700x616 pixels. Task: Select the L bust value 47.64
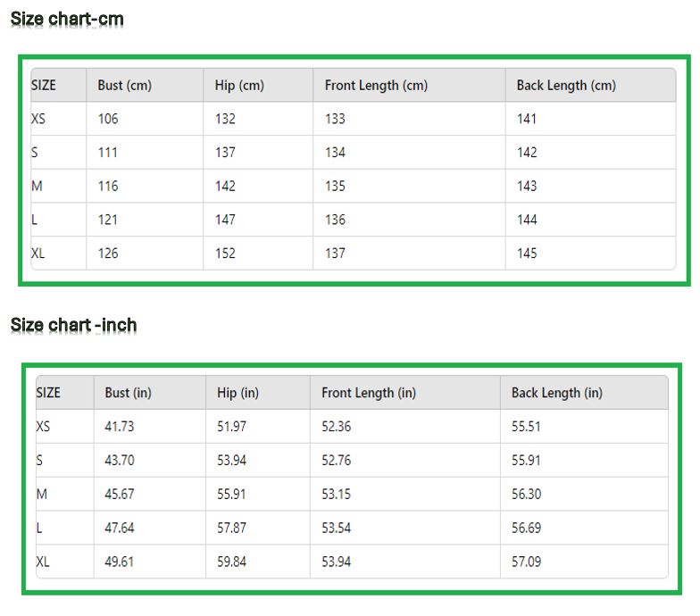click(120, 528)
